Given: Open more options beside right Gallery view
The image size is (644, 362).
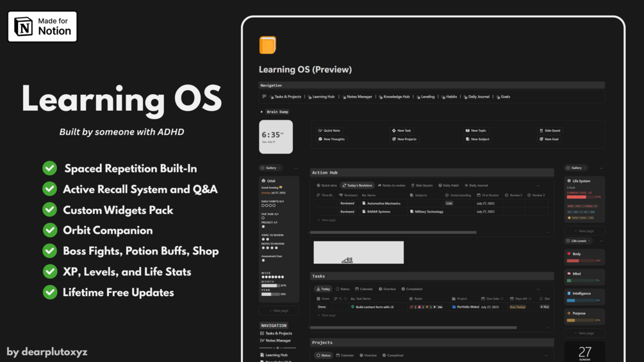Looking at the screenshot, I should coord(601,168).
